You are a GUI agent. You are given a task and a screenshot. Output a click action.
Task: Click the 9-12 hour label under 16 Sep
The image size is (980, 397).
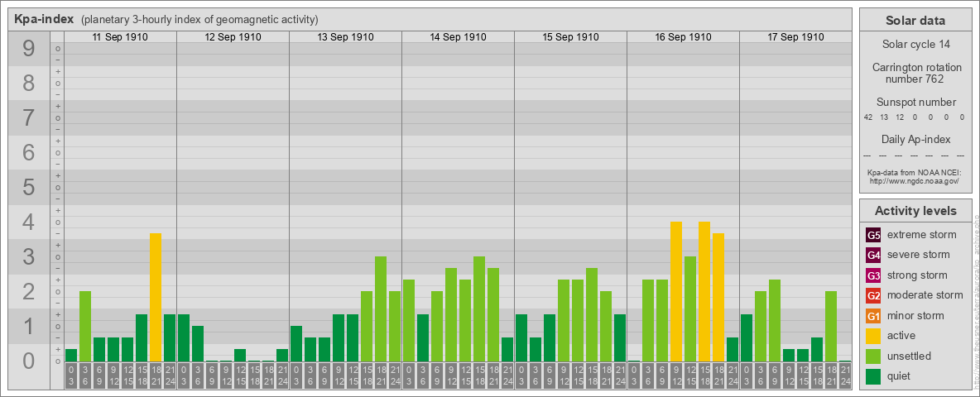pos(675,376)
